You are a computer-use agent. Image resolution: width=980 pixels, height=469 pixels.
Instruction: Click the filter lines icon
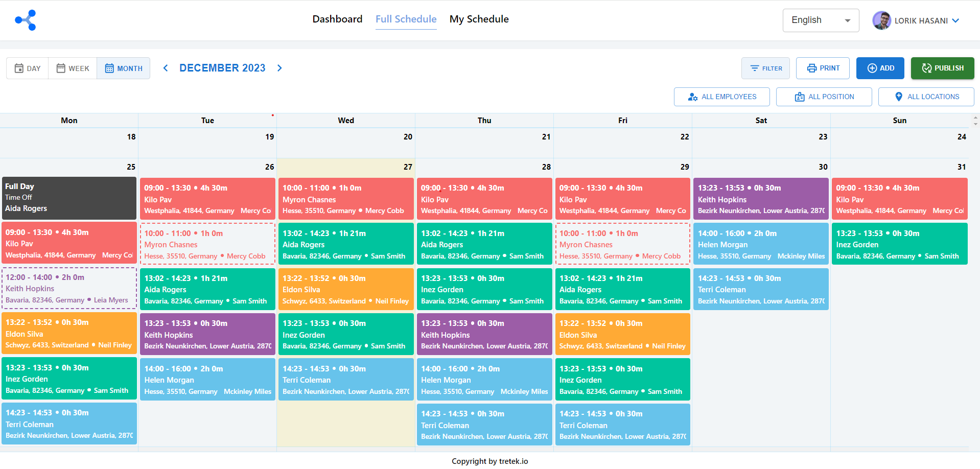click(754, 68)
